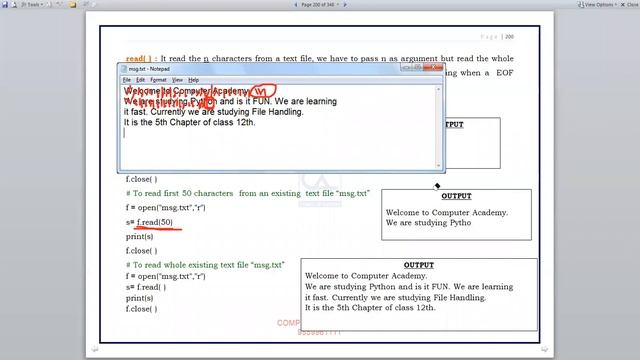Click 's= f.read( )' code line without an argument
The height and width of the screenshot is (360, 640).
(146, 287)
